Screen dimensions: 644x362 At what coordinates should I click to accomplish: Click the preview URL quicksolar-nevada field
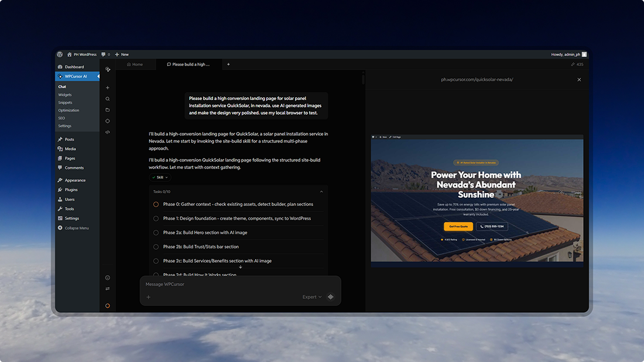(x=477, y=79)
